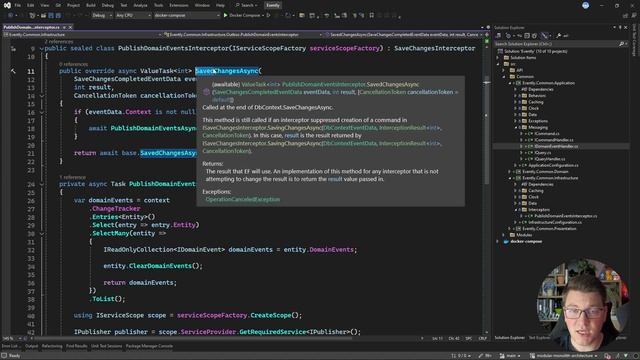Image resolution: width=640 pixels, height=360 pixels.
Task: Open the File menu
Action: pyautogui.click(x=18, y=5)
